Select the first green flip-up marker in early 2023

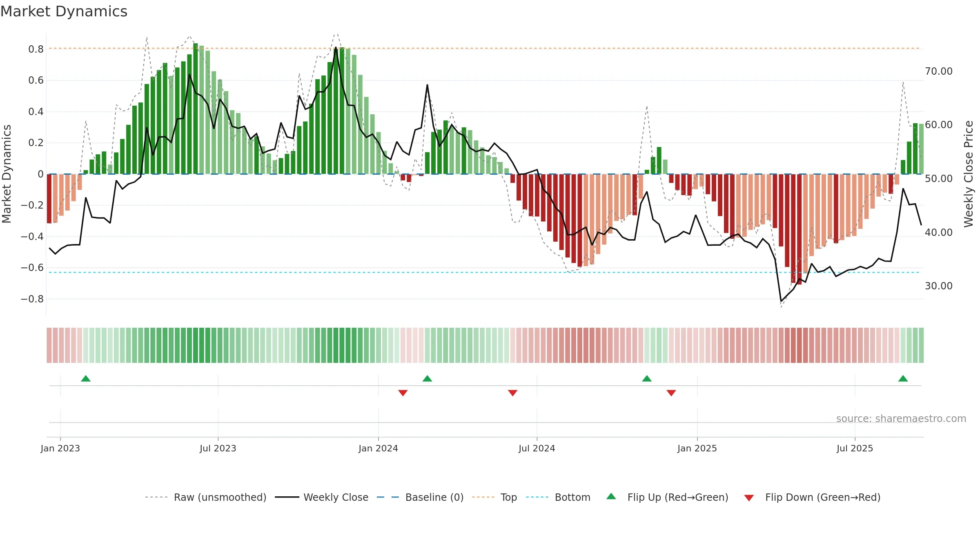click(x=86, y=378)
